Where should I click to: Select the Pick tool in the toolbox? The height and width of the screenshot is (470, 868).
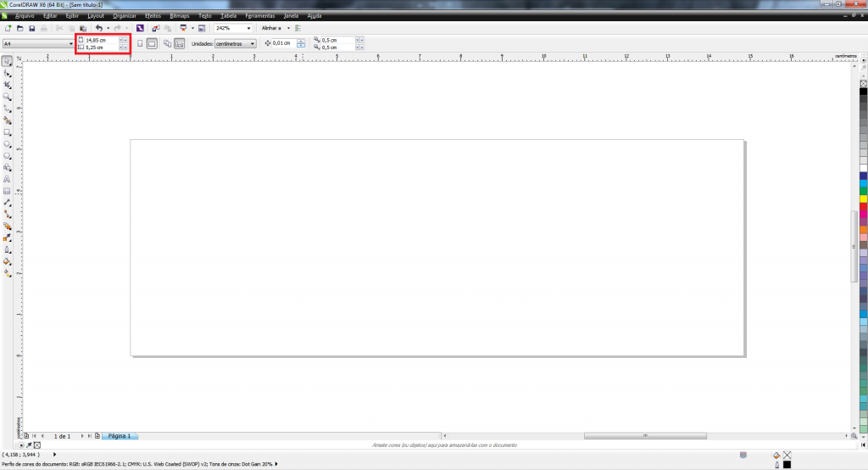7,61
